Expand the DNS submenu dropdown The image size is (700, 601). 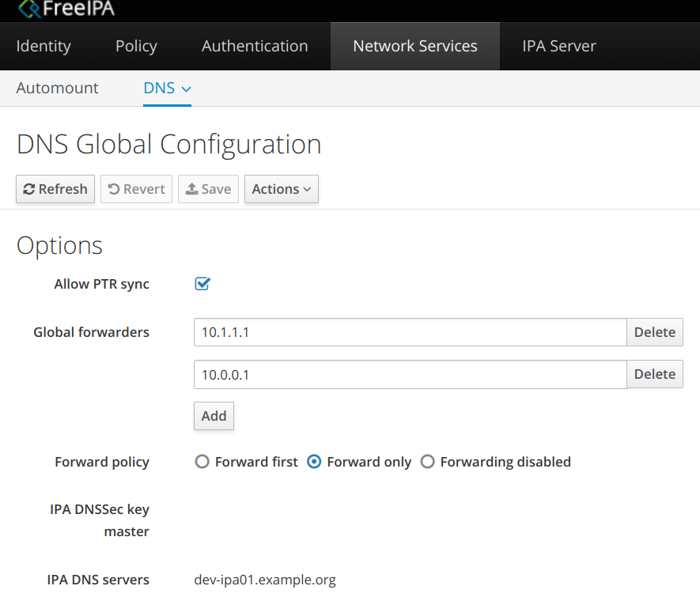(167, 89)
